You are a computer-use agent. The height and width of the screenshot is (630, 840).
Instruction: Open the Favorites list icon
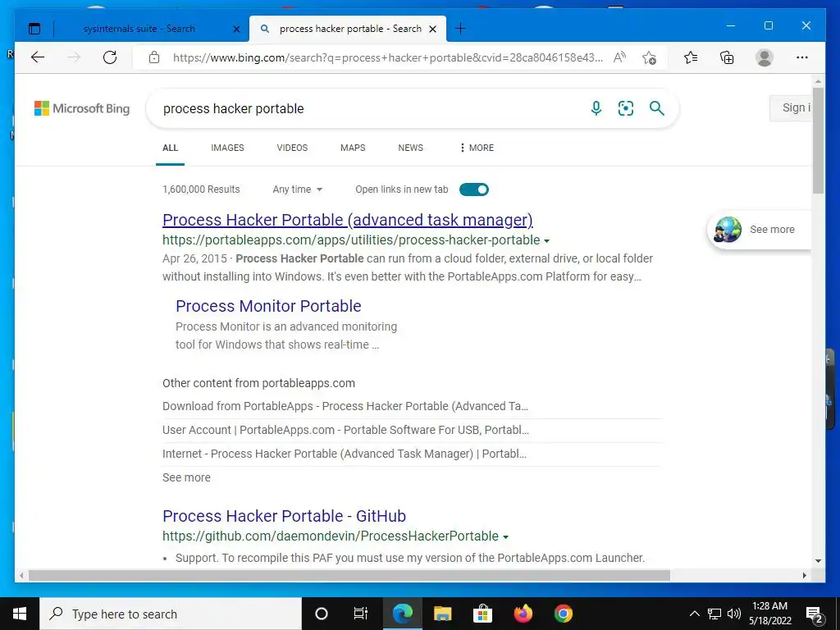click(691, 57)
